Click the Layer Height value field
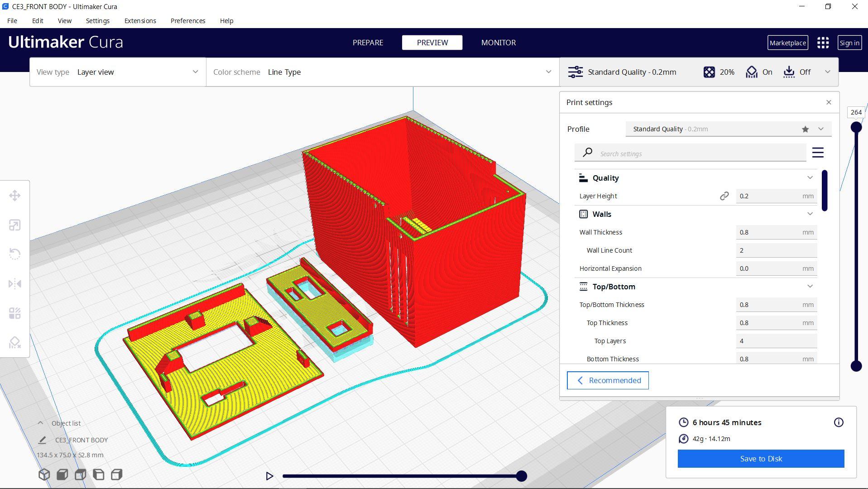The image size is (868, 489). (776, 196)
